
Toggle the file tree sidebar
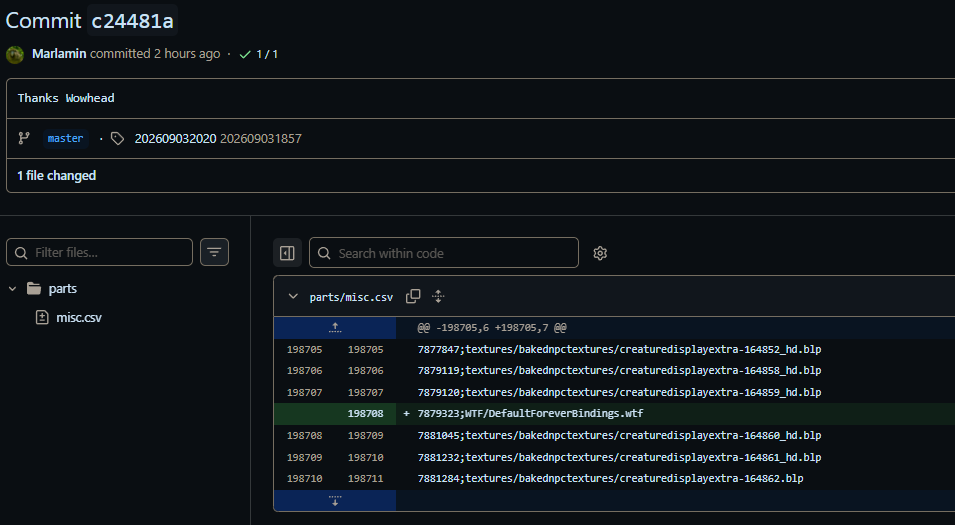(x=287, y=253)
